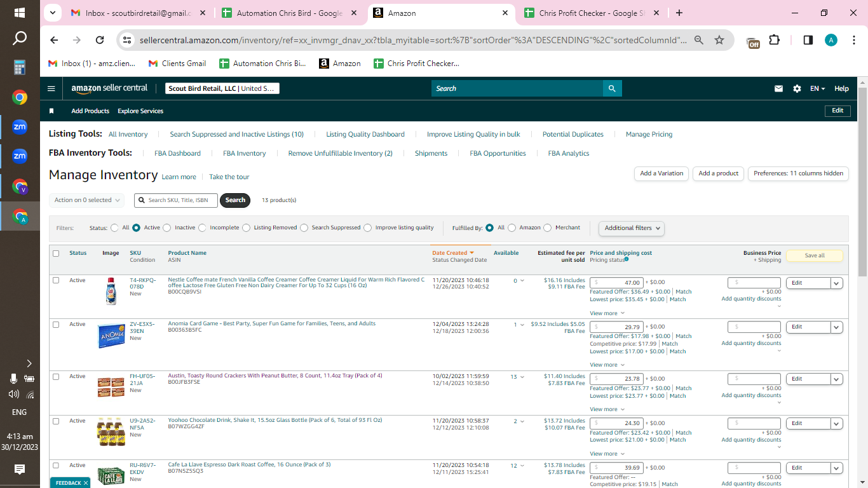The image size is (868, 488).
Task: Click the zoom magnifier icon in address bar
Action: tap(699, 40)
